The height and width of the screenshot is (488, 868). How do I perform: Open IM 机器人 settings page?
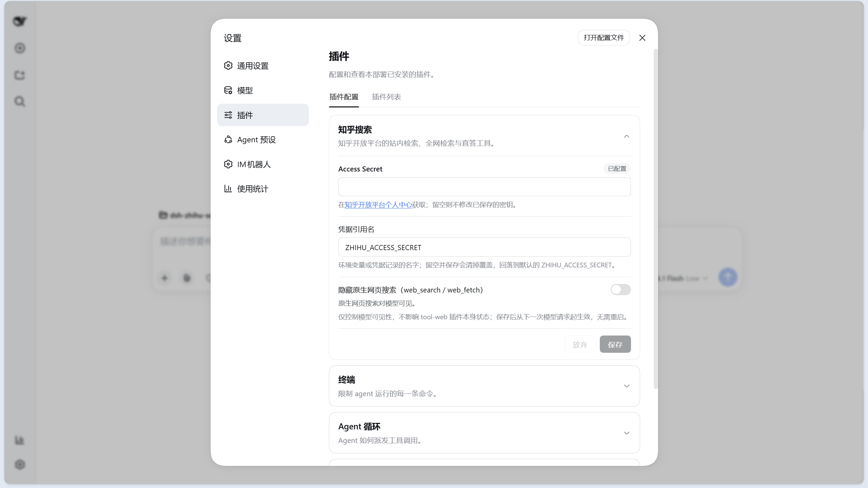point(263,164)
